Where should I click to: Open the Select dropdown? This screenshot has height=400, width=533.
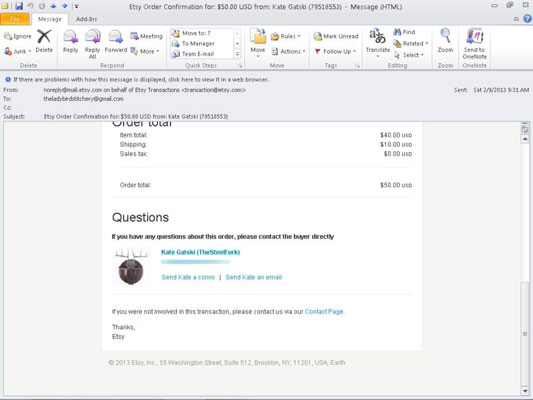pos(409,55)
